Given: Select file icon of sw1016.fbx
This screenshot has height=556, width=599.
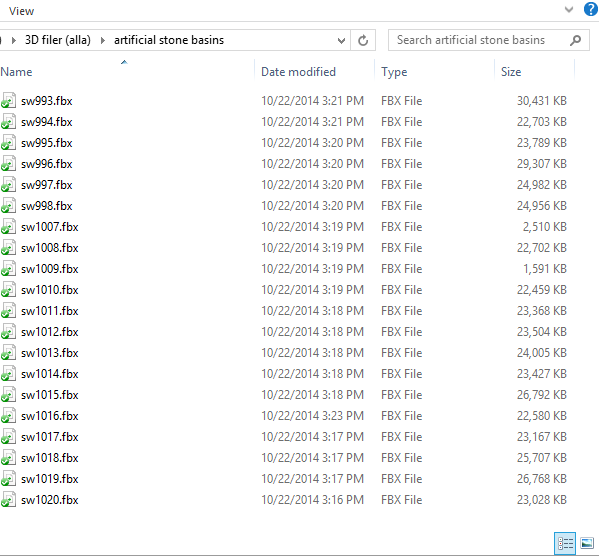Looking at the screenshot, I should 8,416.
